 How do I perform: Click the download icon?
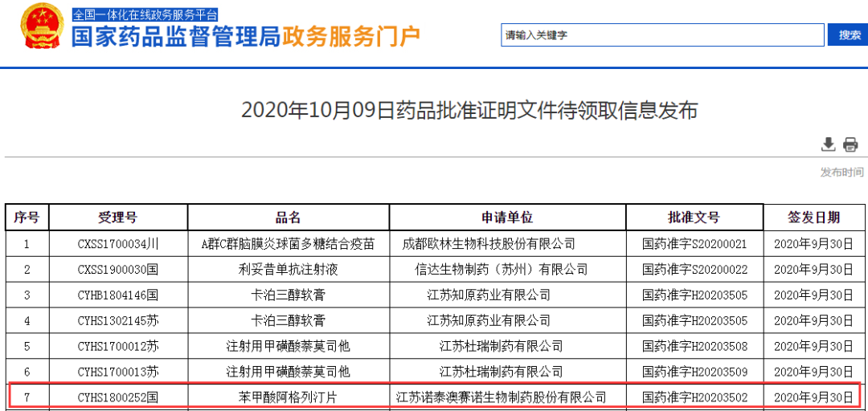828,144
